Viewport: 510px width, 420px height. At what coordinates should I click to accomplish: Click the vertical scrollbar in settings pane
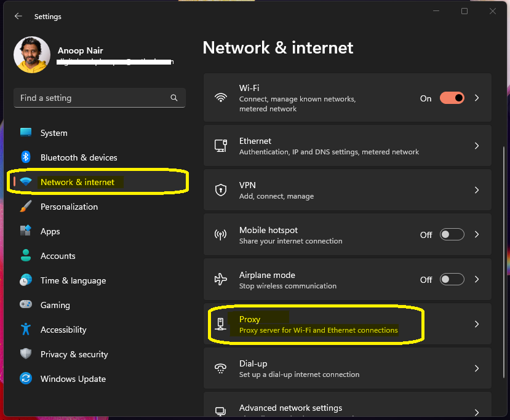point(504,262)
